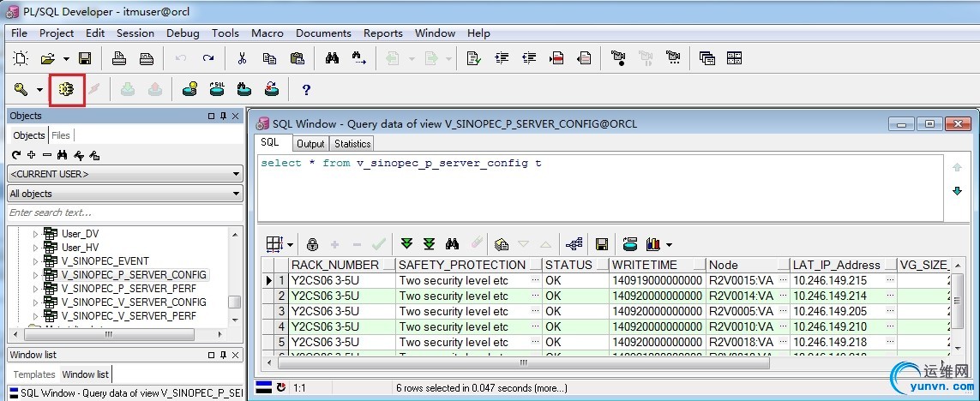Switch to the Statistics tab
Image resolution: width=980 pixels, height=401 pixels.
(x=352, y=144)
